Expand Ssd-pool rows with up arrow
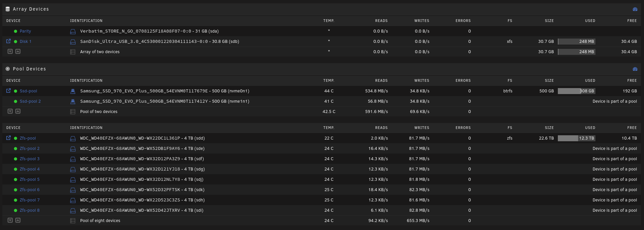Image resolution: width=644 pixels, height=230 pixels. (x=18, y=111)
